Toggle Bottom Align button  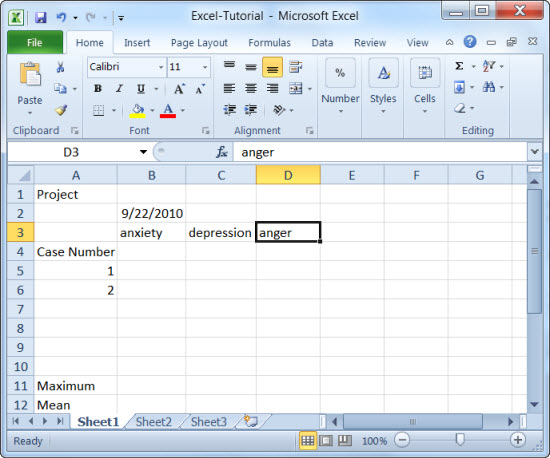[272, 67]
